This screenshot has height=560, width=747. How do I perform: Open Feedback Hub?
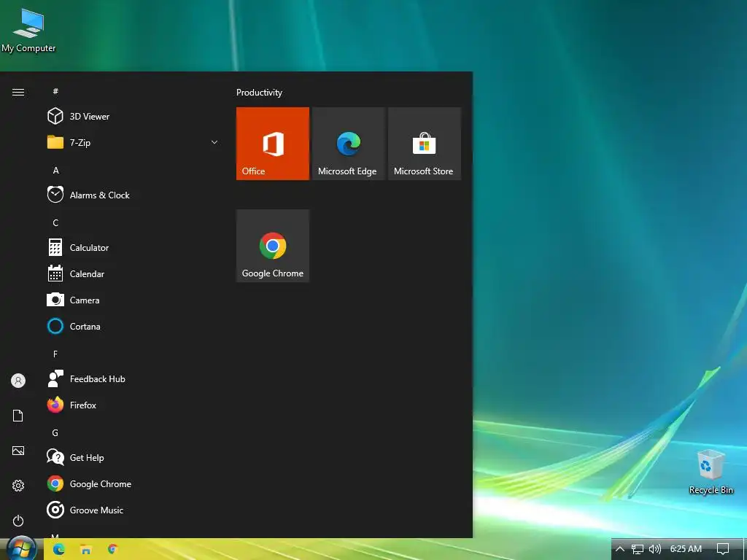[x=131, y=379]
